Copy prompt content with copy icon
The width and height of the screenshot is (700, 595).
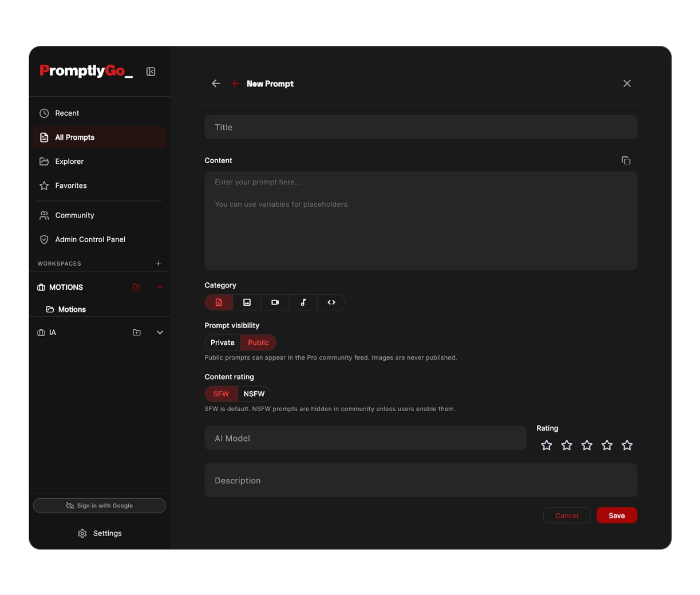click(x=626, y=160)
